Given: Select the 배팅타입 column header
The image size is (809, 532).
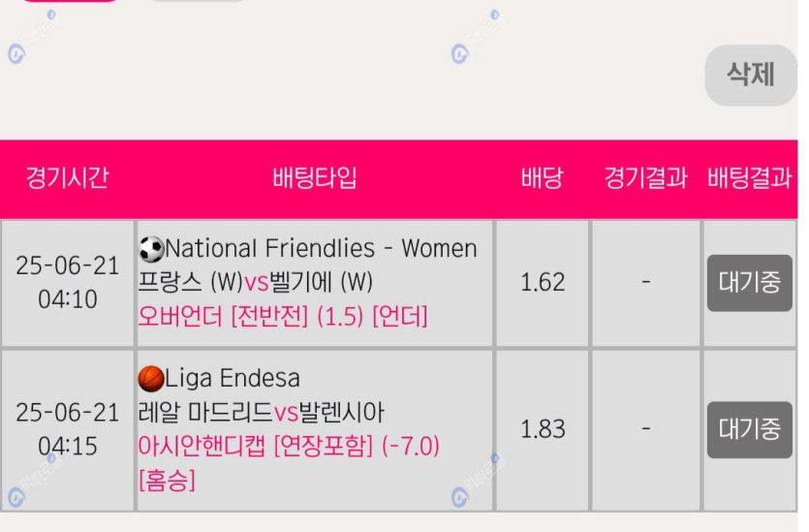Looking at the screenshot, I should (x=315, y=178).
